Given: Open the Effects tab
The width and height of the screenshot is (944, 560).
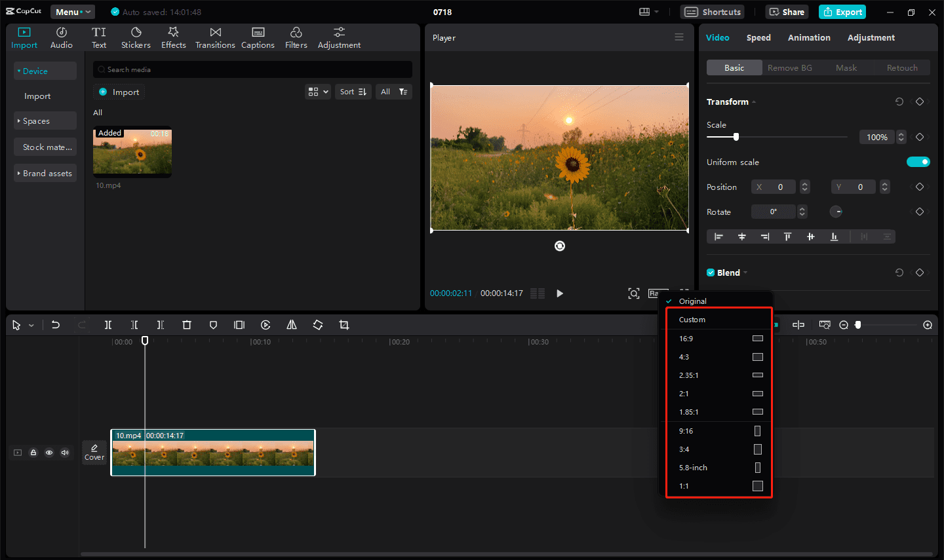Looking at the screenshot, I should pyautogui.click(x=174, y=38).
